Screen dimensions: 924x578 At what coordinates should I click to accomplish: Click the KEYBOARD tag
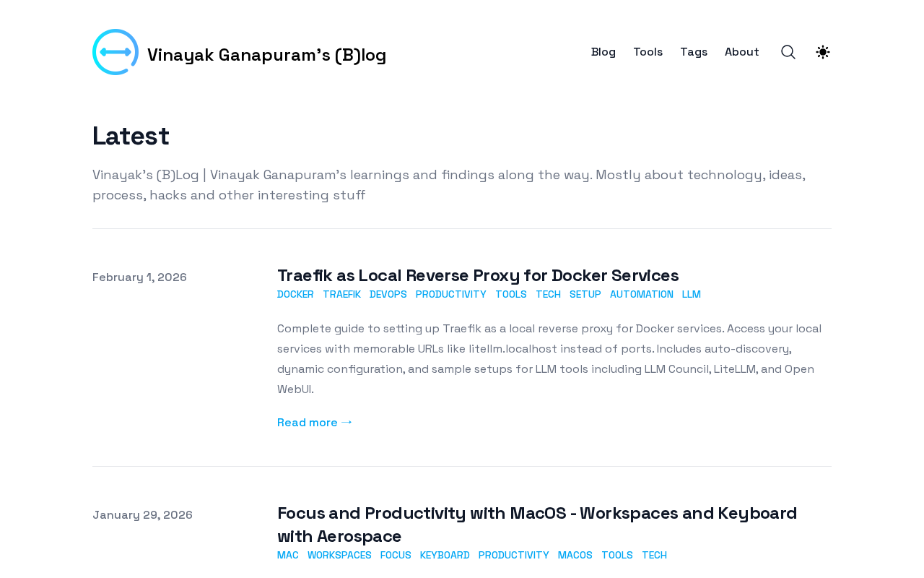click(x=445, y=555)
